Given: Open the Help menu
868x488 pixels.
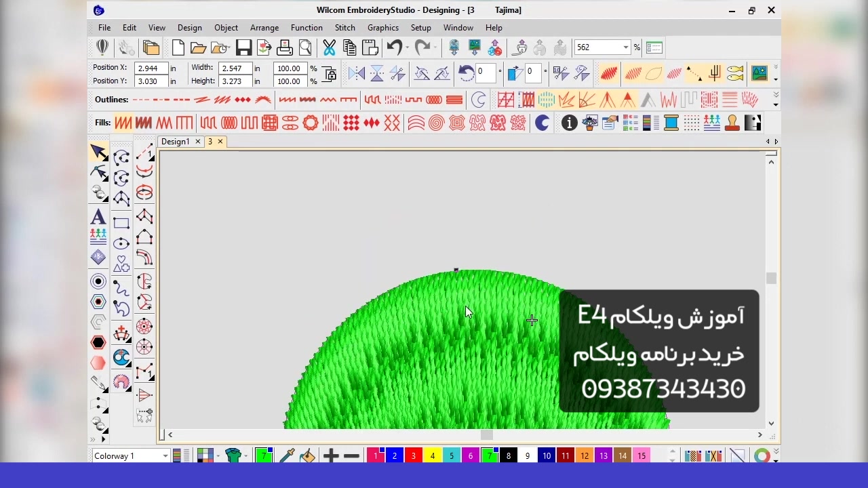Looking at the screenshot, I should point(494,28).
